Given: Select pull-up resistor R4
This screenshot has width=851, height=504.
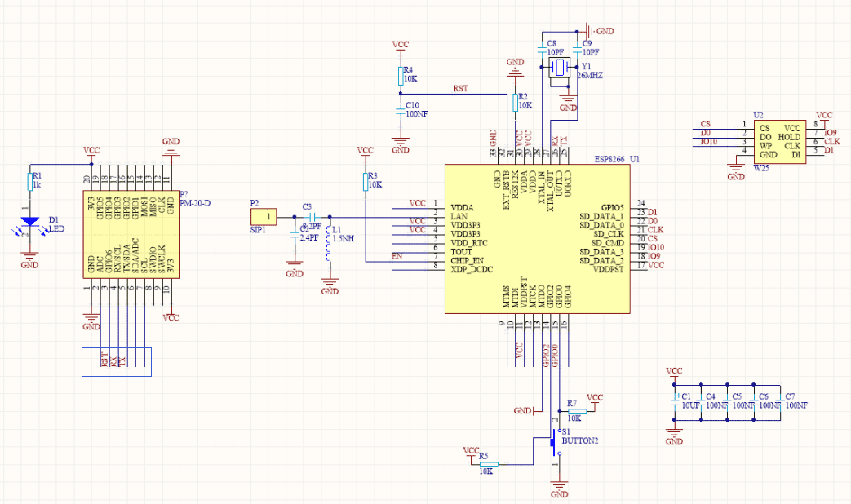Looking at the screenshot, I should (400, 76).
